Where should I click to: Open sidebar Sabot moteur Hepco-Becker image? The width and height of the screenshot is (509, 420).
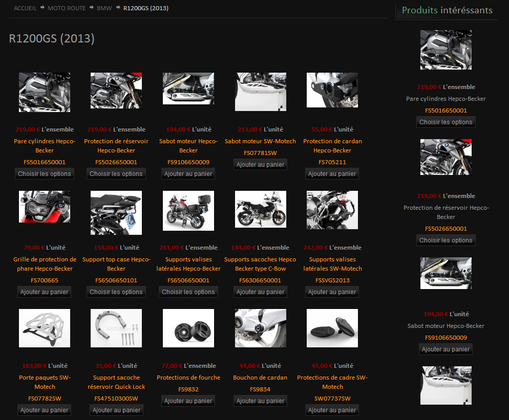[x=446, y=273]
